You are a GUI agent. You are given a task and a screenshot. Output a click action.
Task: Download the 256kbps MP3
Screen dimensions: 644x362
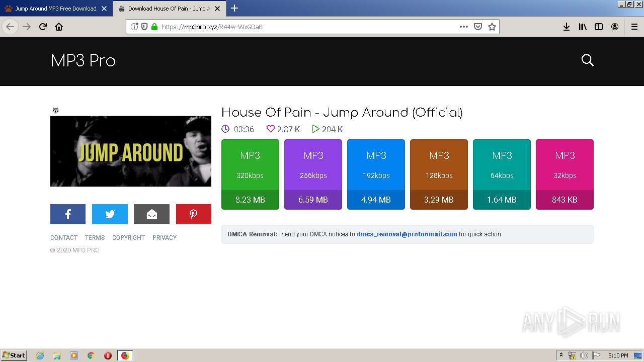pyautogui.click(x=313, y=174)
